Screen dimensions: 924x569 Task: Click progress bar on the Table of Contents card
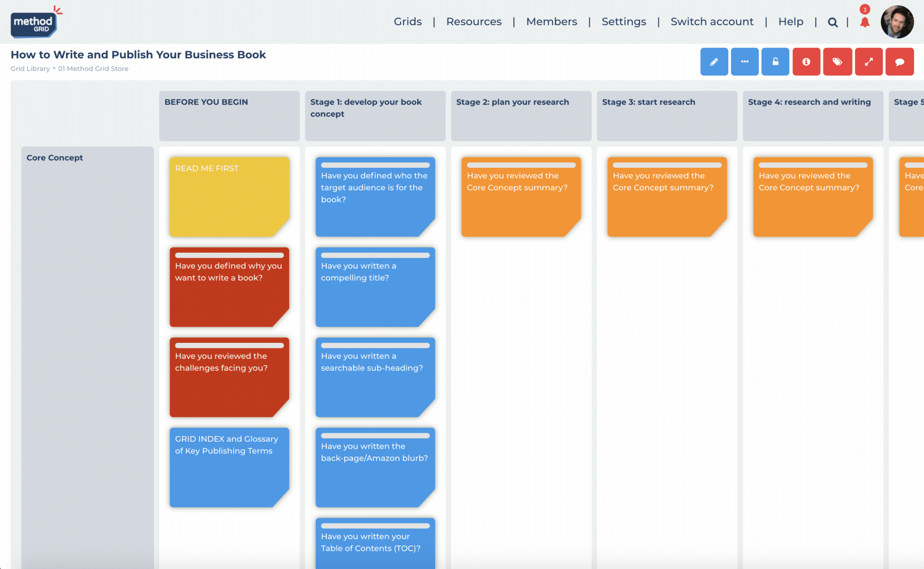(375, 526)
